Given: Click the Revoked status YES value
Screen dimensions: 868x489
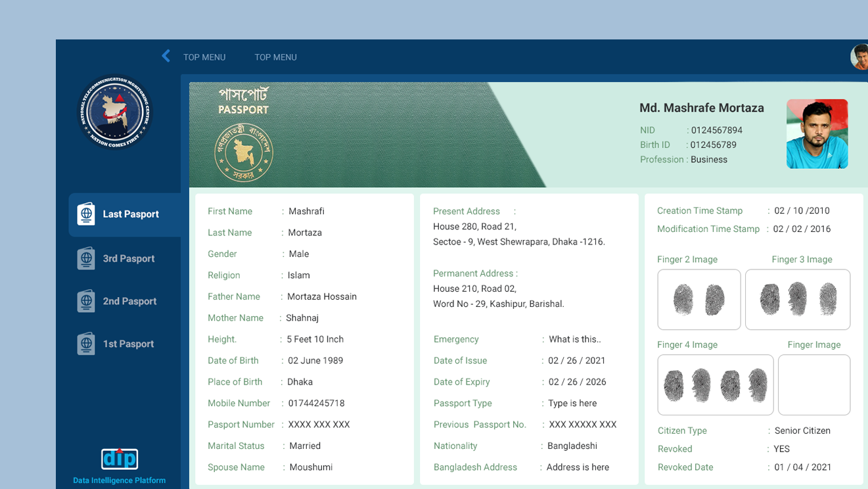Looking at the screenshot, I should [781, 449].
